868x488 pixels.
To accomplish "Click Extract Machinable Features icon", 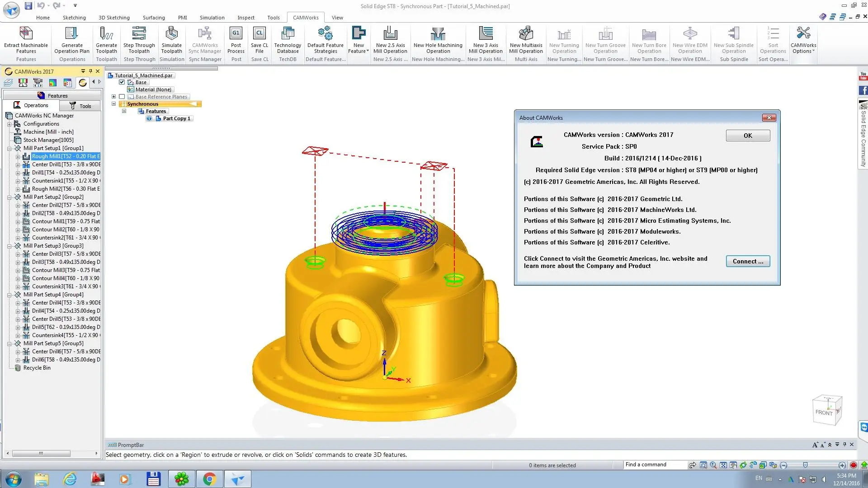I will coord(26,34).
